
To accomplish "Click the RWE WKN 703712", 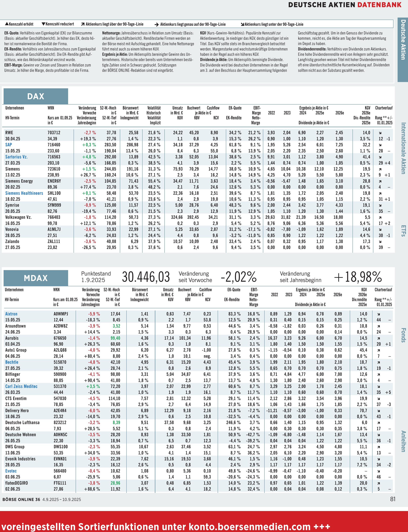I will (x=54, y=133).
